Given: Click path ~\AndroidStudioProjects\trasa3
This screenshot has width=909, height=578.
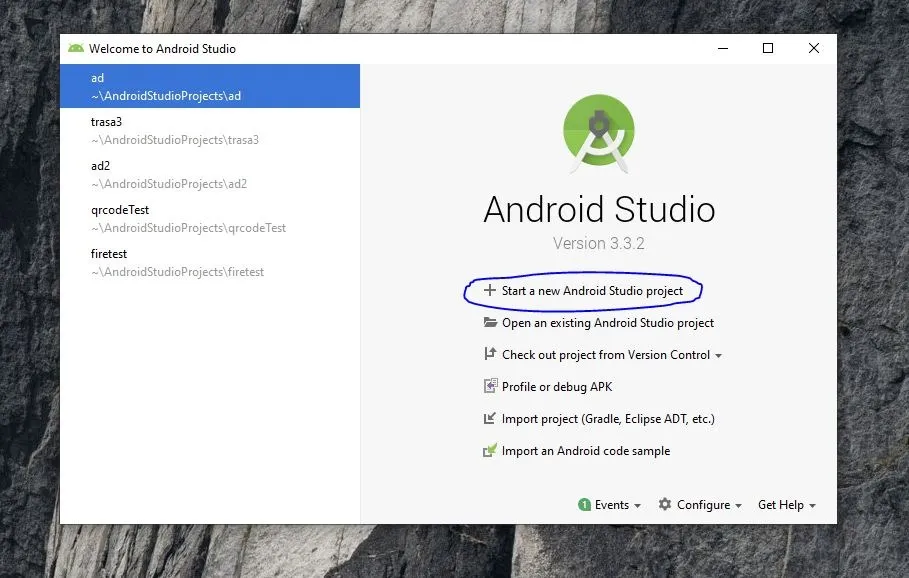Looking at the screenshot, I should 174,140.
